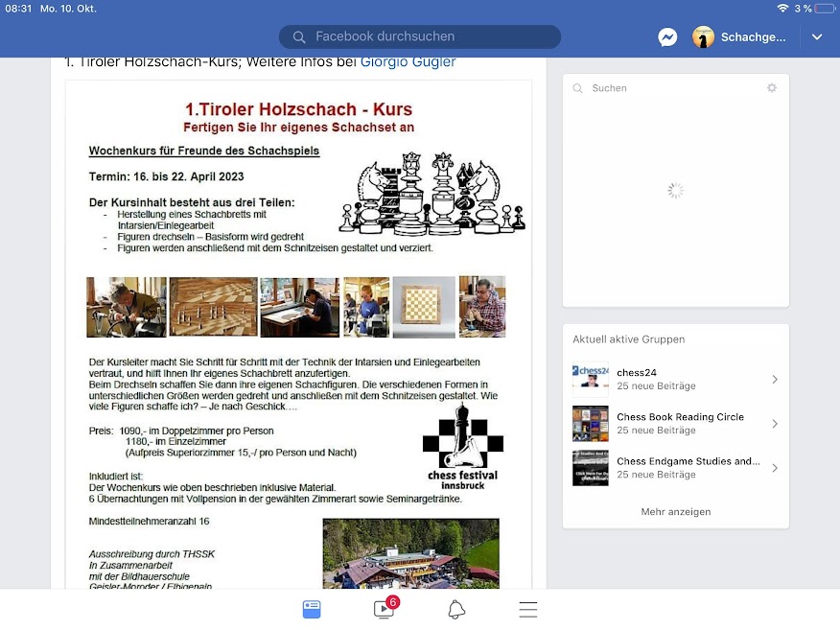The image size is (840, 630).
Task: Tap the Suchen field in the side panel
Action: [675, 88]
